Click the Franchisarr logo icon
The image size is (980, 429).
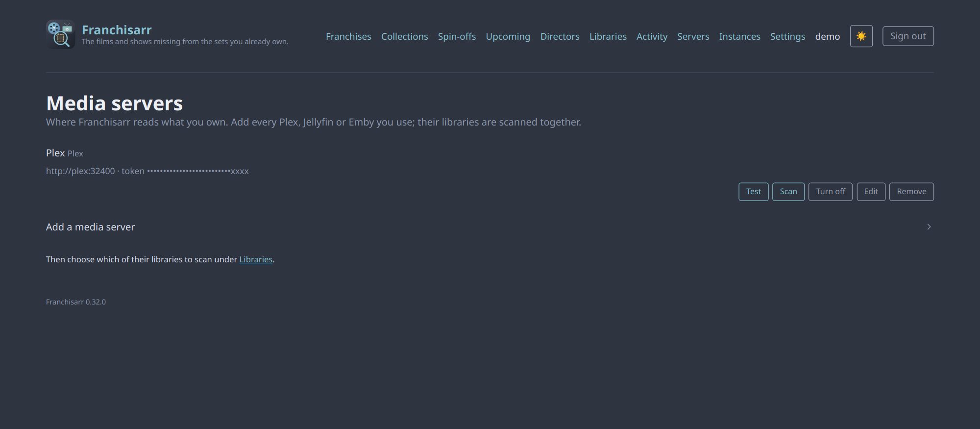(x=60, y=34)
